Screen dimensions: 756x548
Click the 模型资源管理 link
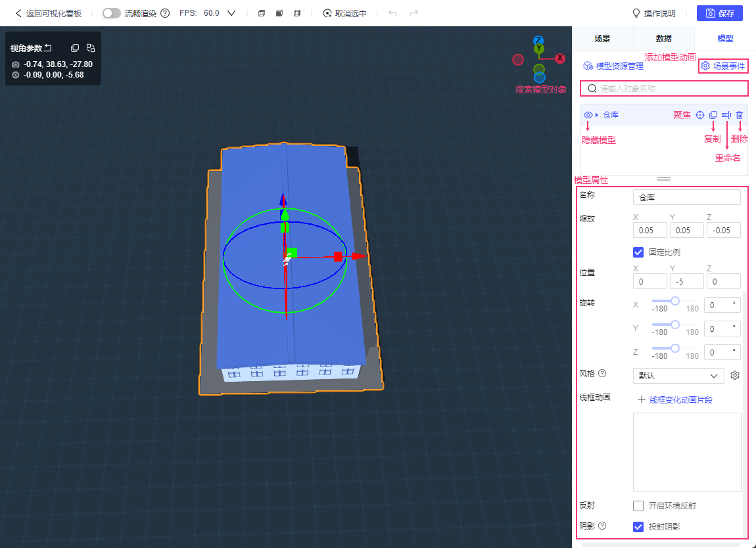coord(613,66)
